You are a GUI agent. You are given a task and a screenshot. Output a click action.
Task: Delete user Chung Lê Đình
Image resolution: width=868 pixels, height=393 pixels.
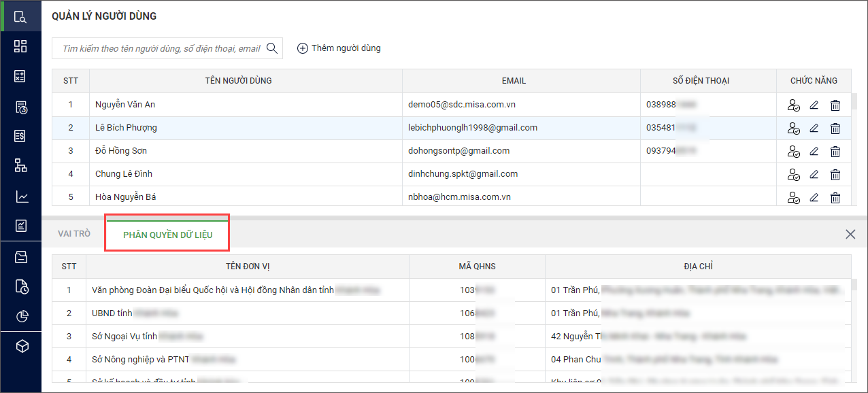point(835,175)
